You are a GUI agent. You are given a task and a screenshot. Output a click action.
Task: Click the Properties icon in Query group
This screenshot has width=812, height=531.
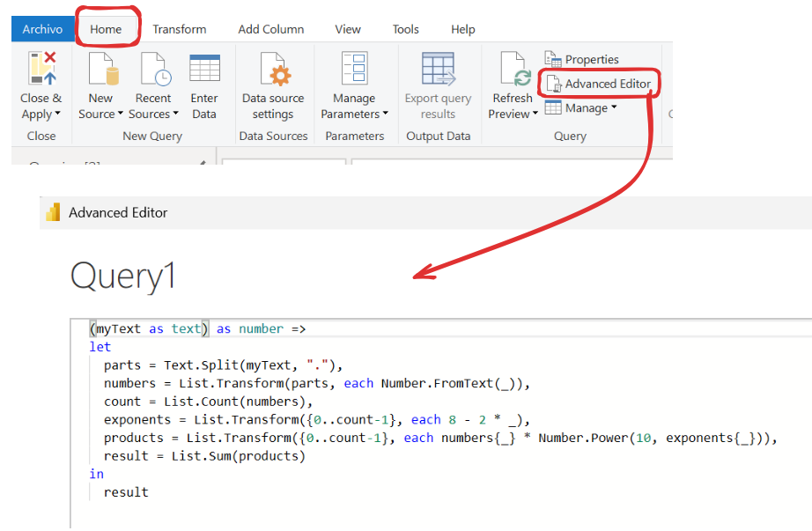coord(552,59)
